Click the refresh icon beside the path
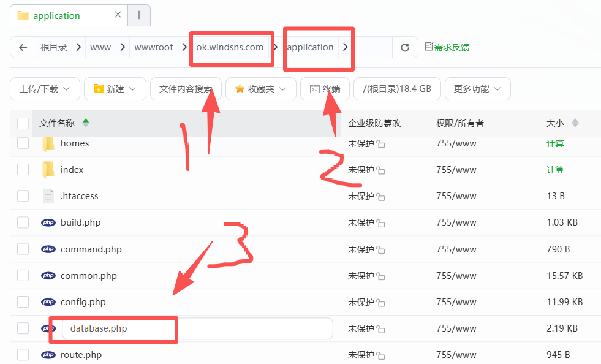Screen dimensions: 601x364 click(404, 47)
